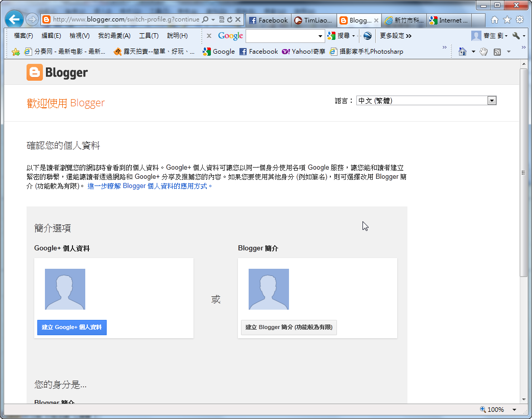The height and width of the screenshot is (419, 532).
Task: Click the Blogger profile avatar placeholder
Action: [x=269, y=289]
